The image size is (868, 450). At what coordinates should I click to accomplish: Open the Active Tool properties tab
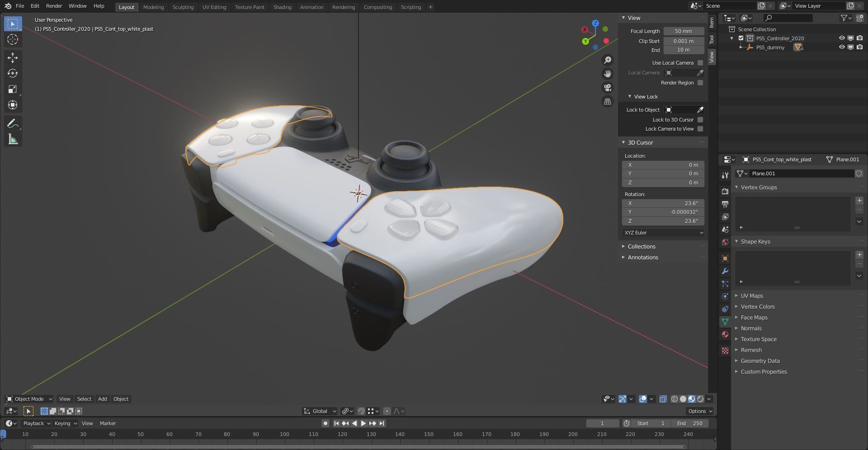pyautogui.click(x=725, y=175)
